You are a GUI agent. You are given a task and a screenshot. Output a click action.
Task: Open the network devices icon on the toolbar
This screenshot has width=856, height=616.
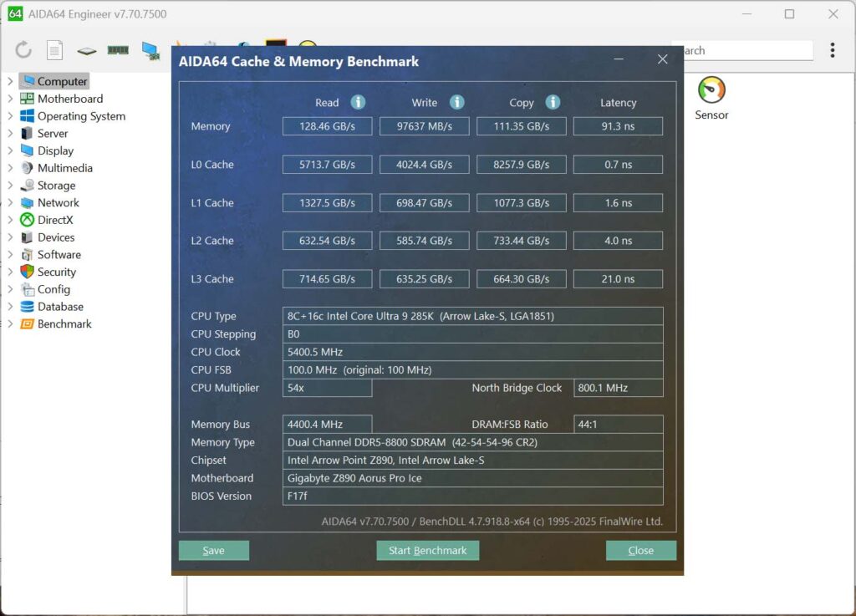click(x=150, y=50)
